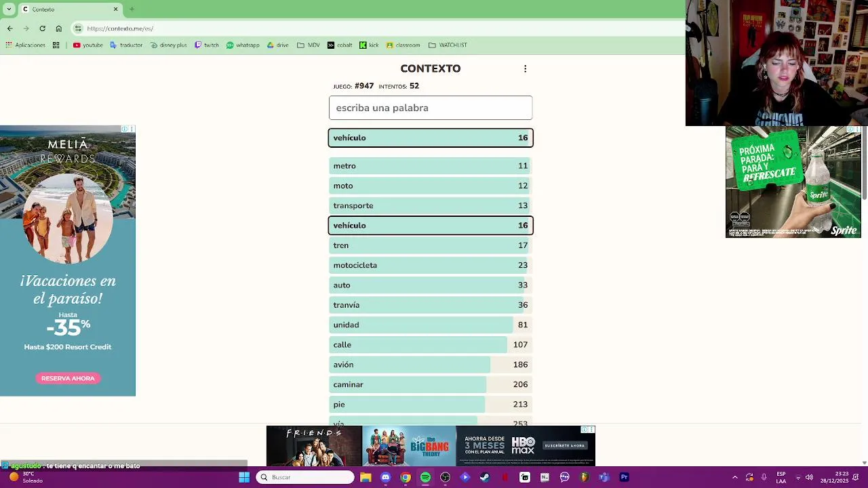This screenshot has height=488, width=868.
Task: Select the 'calle' guess row
Action: point(431,345)
